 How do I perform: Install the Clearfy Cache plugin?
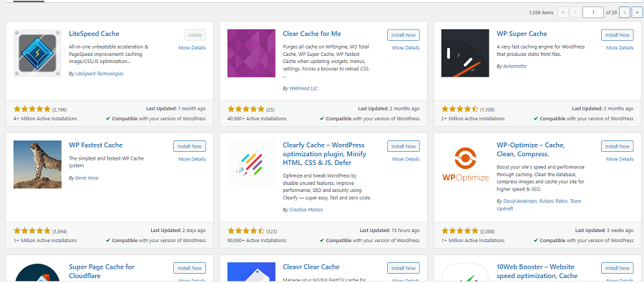(404, 146)
